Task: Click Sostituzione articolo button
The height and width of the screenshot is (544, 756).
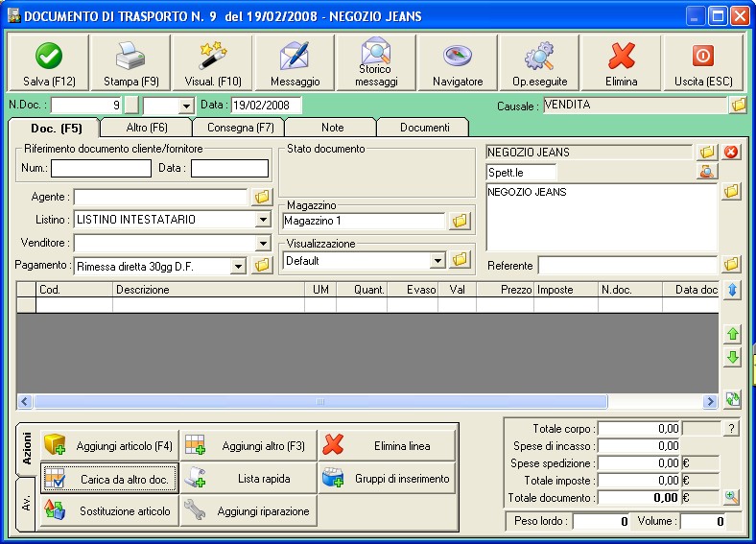Action: pyautogui.click(x=109, y=510)
